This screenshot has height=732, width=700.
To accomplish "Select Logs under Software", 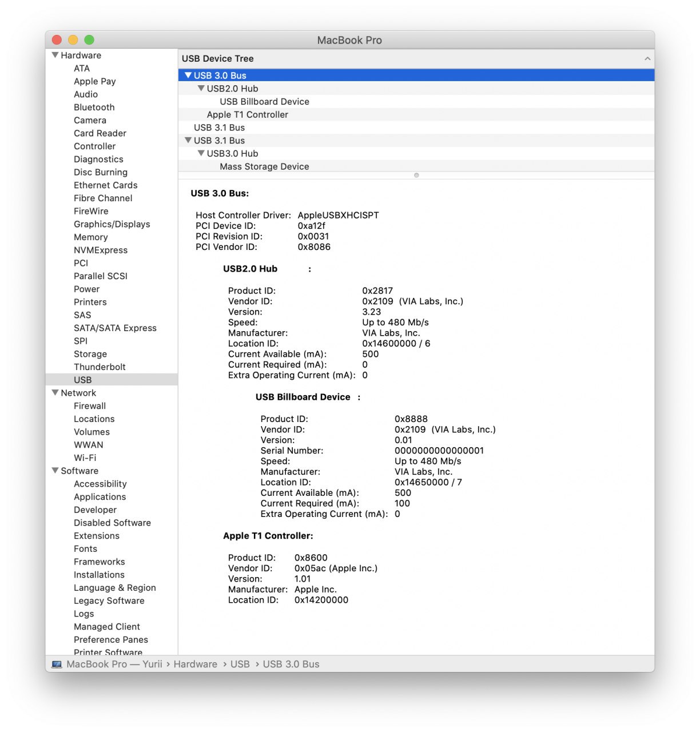I will [83, 614].
